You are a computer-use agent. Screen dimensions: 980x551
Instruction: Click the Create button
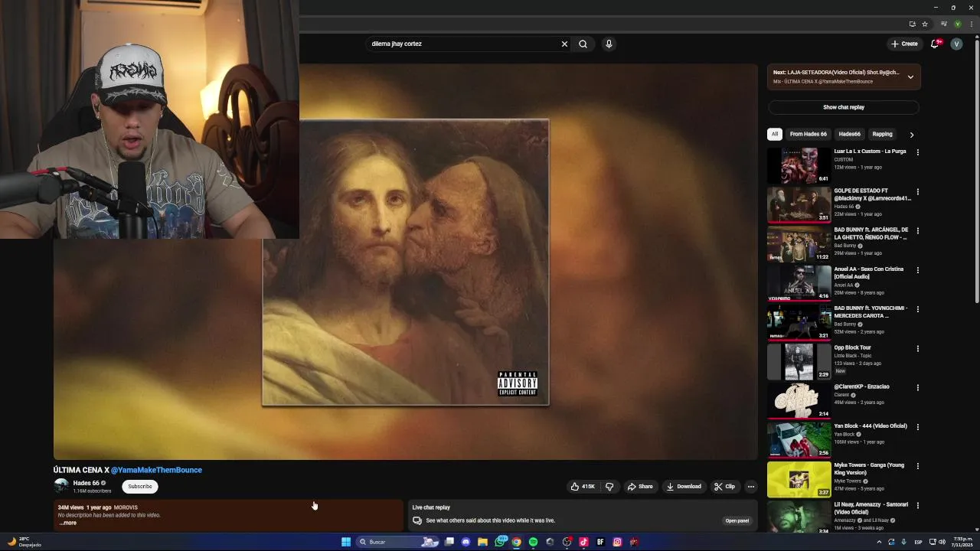[x=904, y=44]
